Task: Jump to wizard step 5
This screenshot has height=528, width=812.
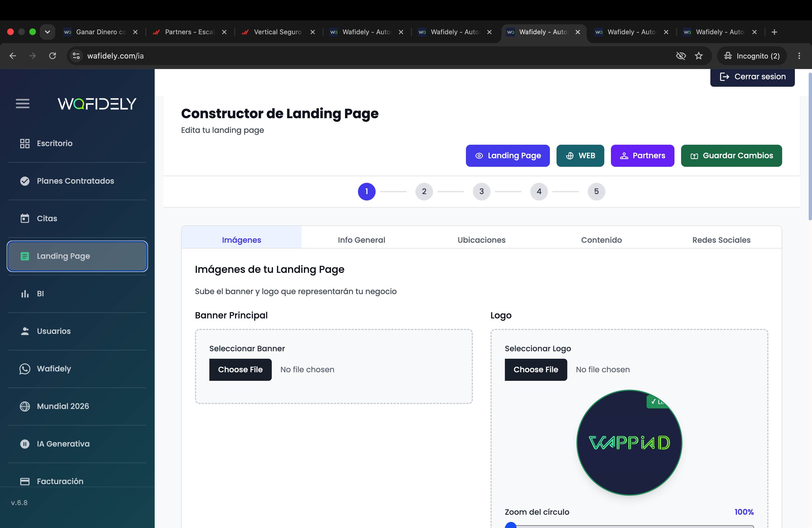Action: (596, 191)
